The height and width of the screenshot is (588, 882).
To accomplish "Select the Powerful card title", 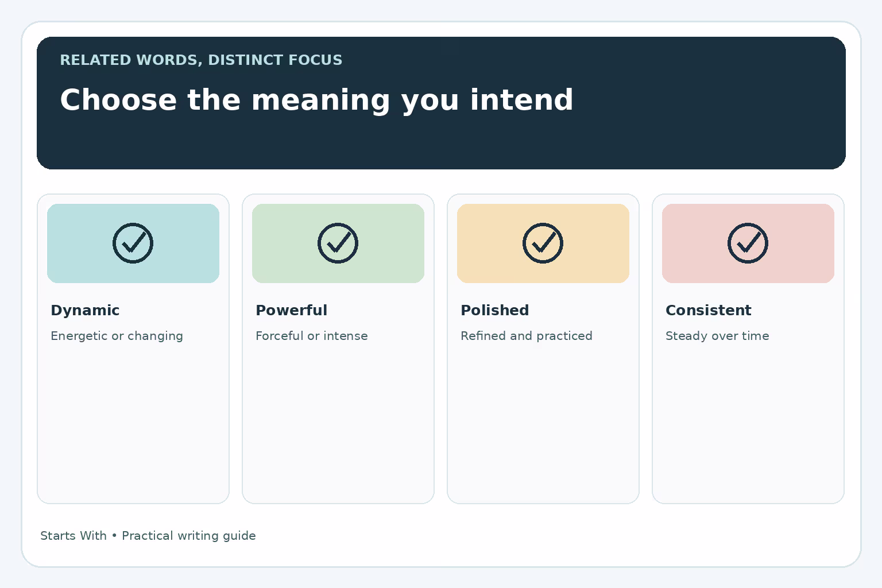I will (291, 310).
